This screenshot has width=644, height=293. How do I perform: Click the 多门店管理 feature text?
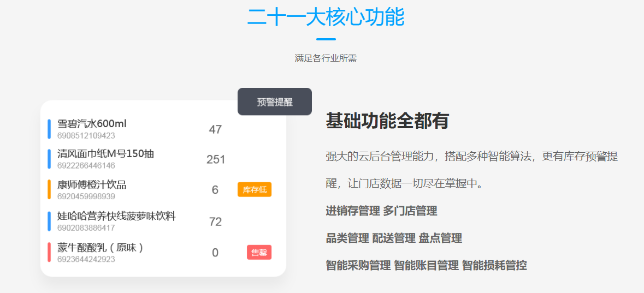coord(410,211)
